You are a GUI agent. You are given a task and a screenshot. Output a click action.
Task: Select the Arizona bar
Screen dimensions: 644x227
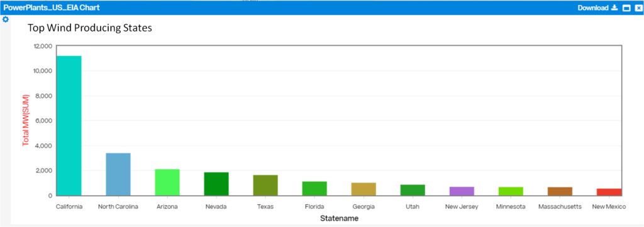coord(167,182)
